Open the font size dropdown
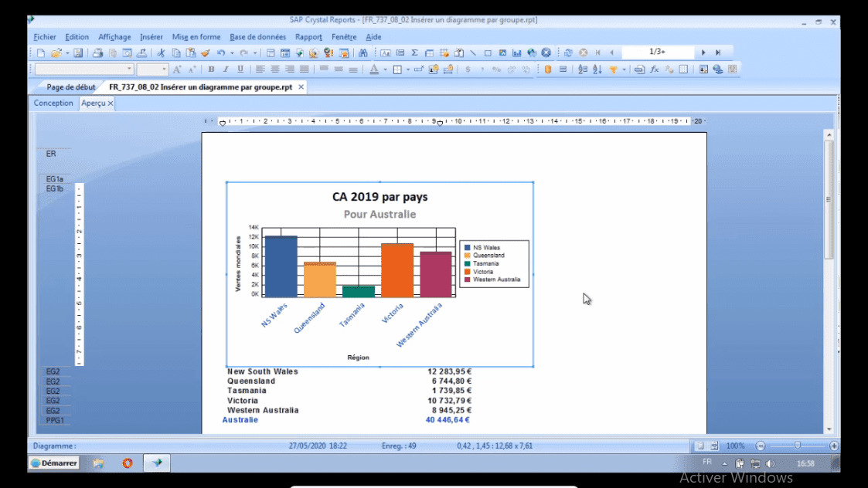The image size is (868, 488). coord(164,69)
